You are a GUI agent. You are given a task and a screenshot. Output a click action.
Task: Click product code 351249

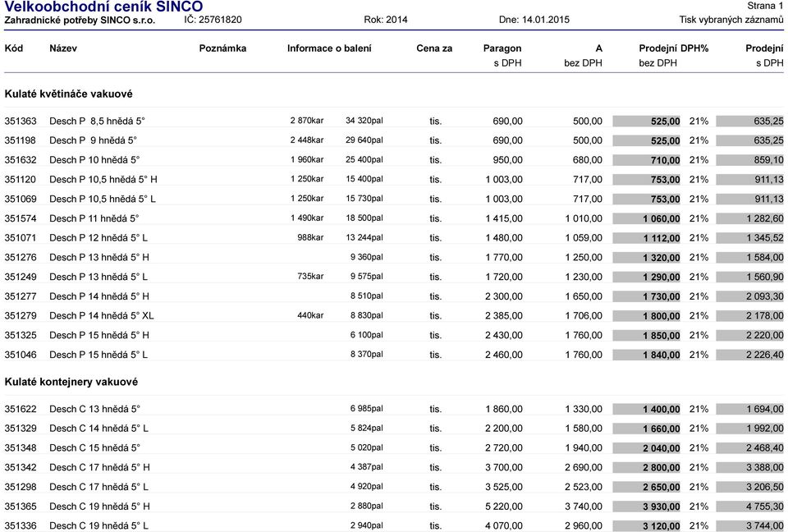pos(21,277)
